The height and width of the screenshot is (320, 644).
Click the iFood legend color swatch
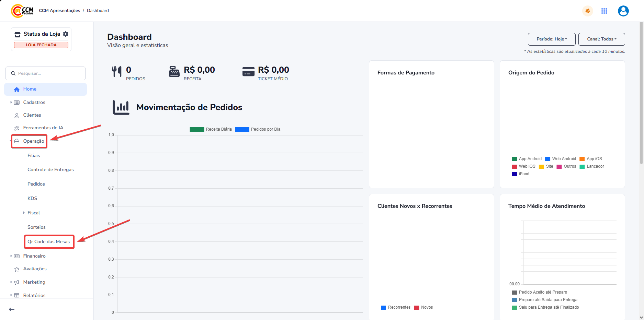pyautogui.click(x=514, y=174)
